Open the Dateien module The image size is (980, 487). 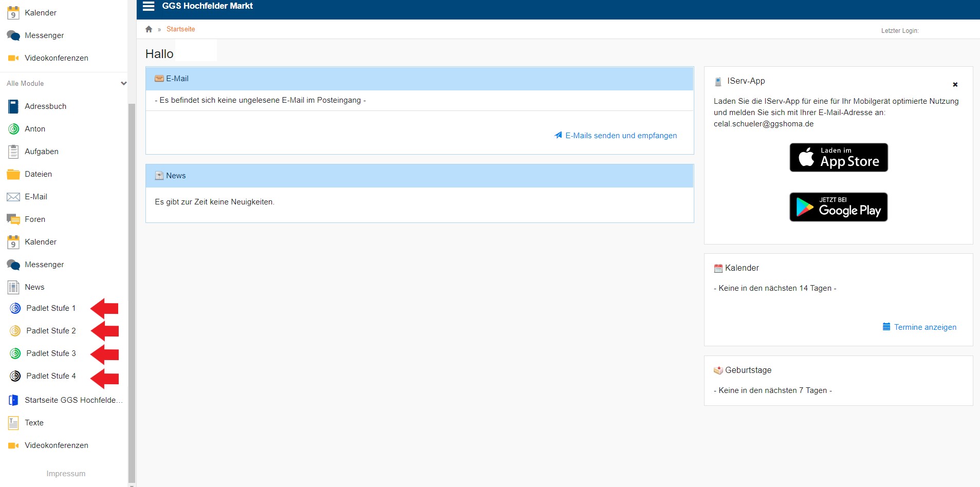(x=38, y=174)
